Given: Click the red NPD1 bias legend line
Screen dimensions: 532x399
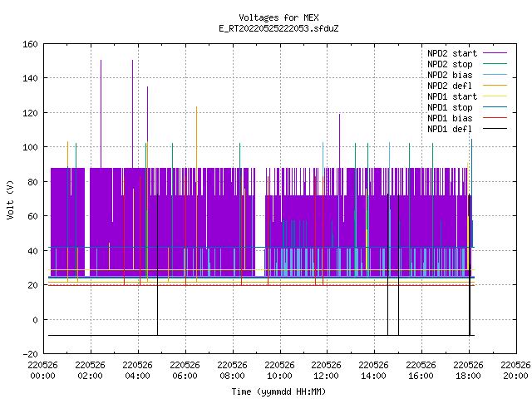Looking at the screenshot, I should coord(495,118).
